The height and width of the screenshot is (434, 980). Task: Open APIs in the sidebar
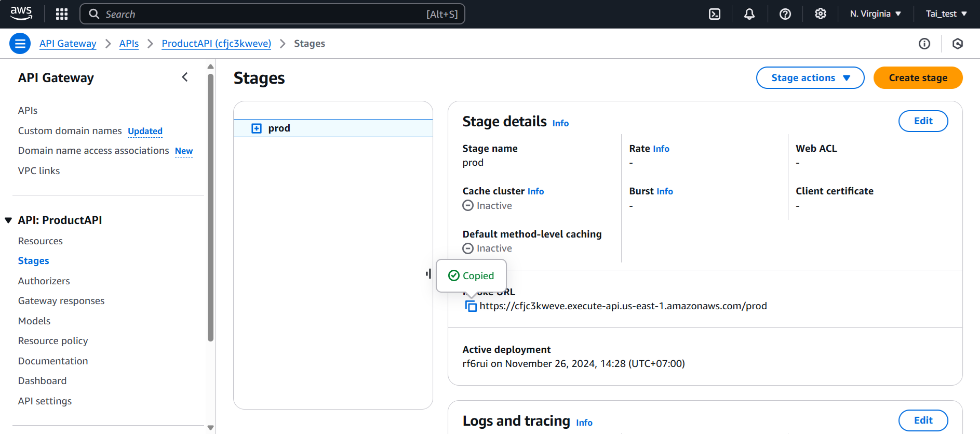pyautogui.click(x=28, y=111)
